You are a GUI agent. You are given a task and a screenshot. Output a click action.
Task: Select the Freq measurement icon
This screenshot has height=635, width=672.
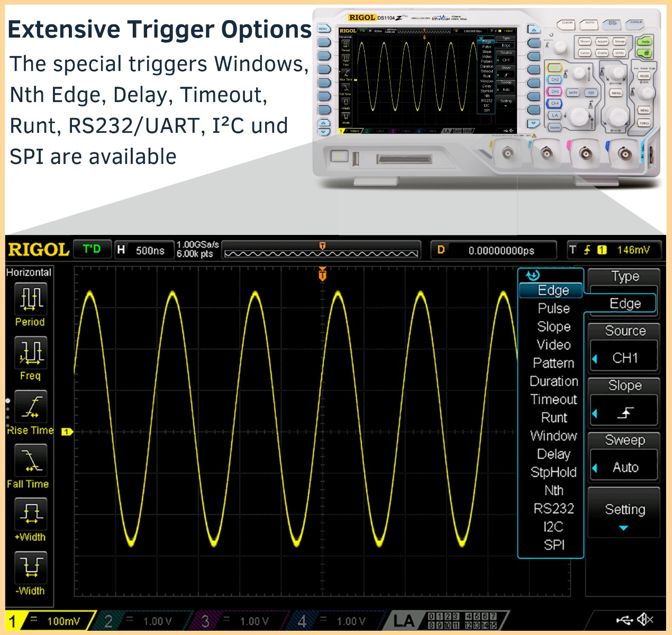coord(31,352)
